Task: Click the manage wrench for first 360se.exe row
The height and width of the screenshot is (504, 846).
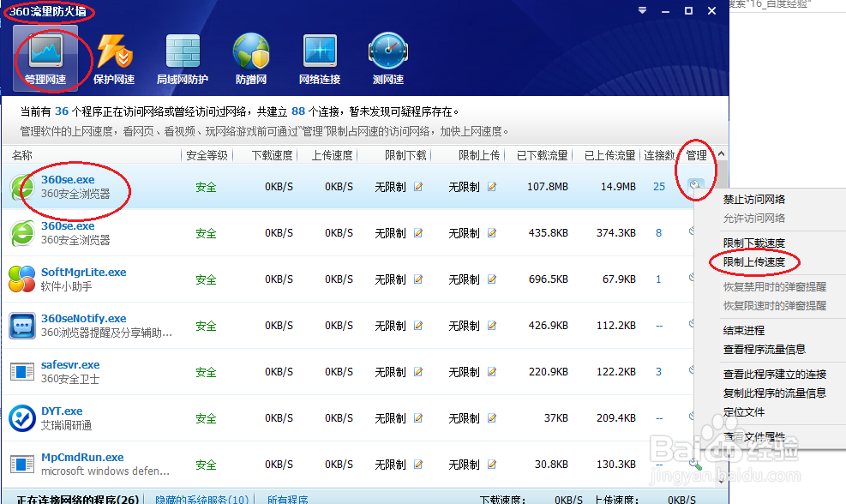Action: (695, 185)
